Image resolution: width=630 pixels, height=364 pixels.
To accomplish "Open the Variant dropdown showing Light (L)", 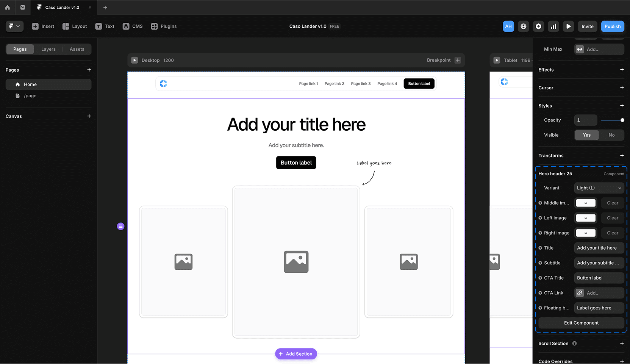I will (599, 188).
